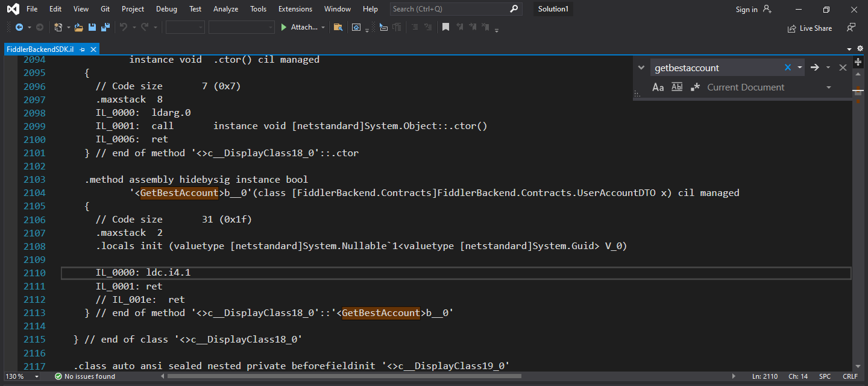Screen dimensions: 868x386
Task: Toggle Match Whole Word in find box
Action: 677,87
